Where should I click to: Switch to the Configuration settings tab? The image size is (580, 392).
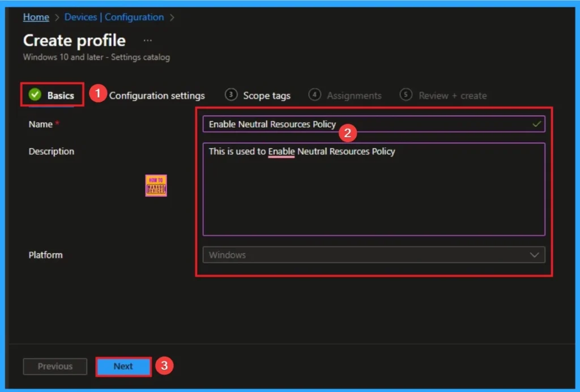(x=157, y=96)
